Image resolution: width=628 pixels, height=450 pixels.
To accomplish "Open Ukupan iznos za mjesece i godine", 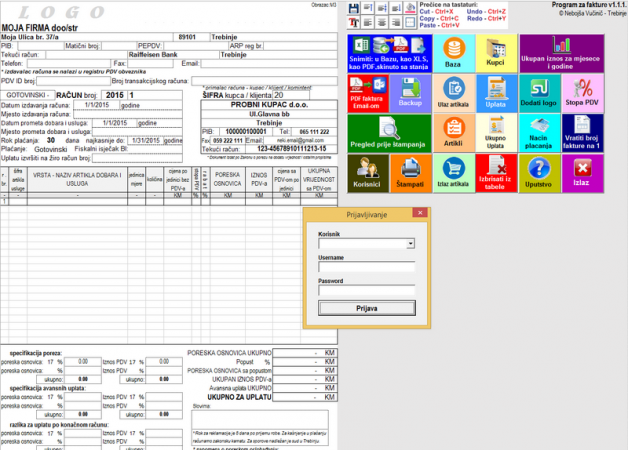I will [561, 53].
